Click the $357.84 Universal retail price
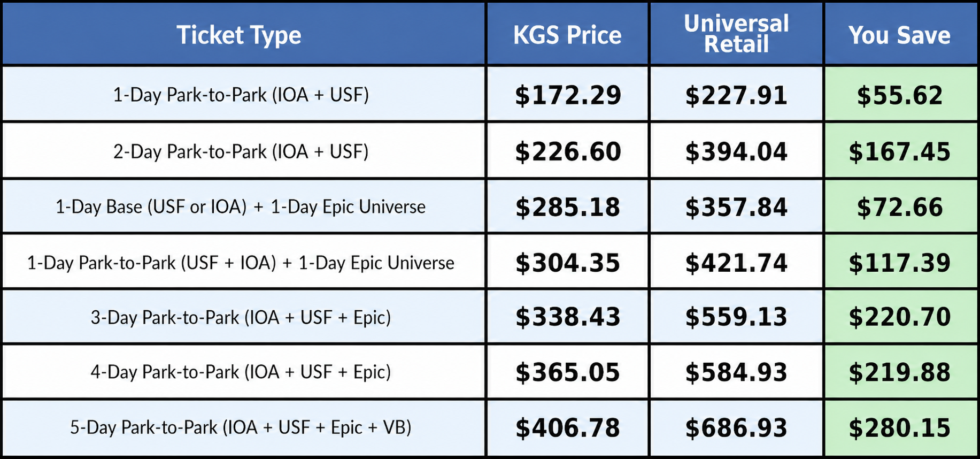Screen dimensions: 980x459 coord(736,208)
